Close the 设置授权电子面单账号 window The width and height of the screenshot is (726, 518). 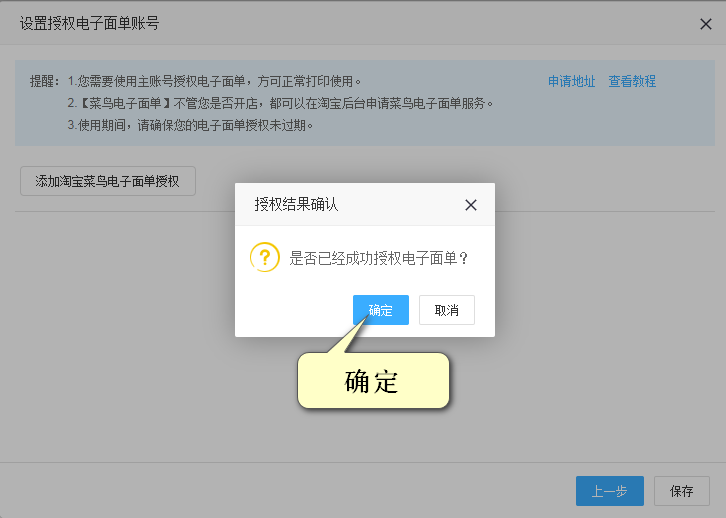[x=705, y=24]
